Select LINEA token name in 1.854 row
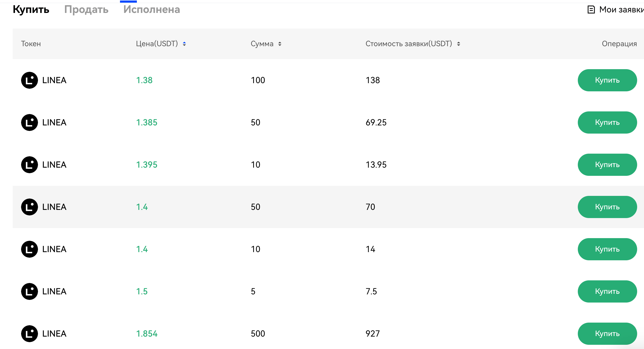The height and width of the screenshot is (349, 644). (x=54, y=334)
